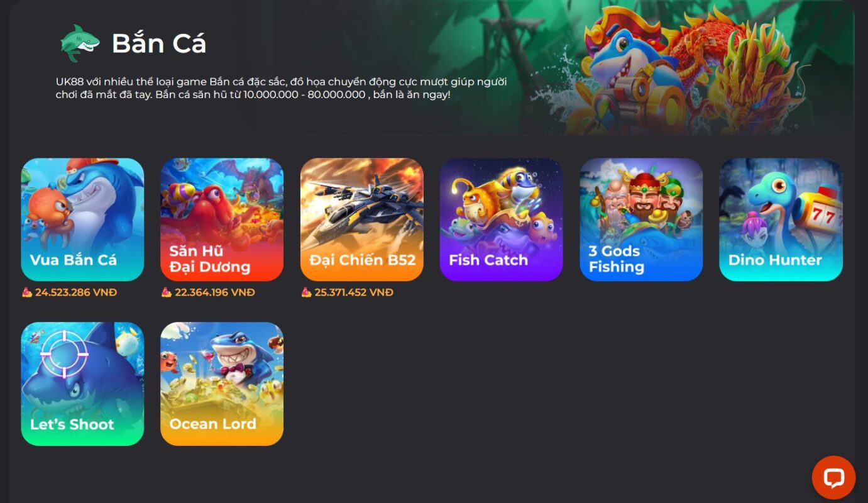Open the Đại Chiến B52 game
Screen dimensions: 868x503
tap(362, 219)
